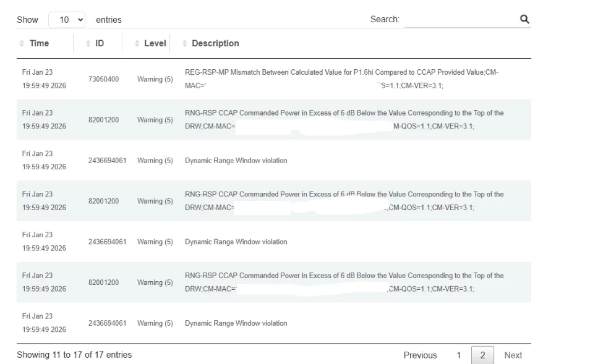Click the sort arrows icon beside Time
Viewport: 611px width, 364px height.
tap(22, 43)
